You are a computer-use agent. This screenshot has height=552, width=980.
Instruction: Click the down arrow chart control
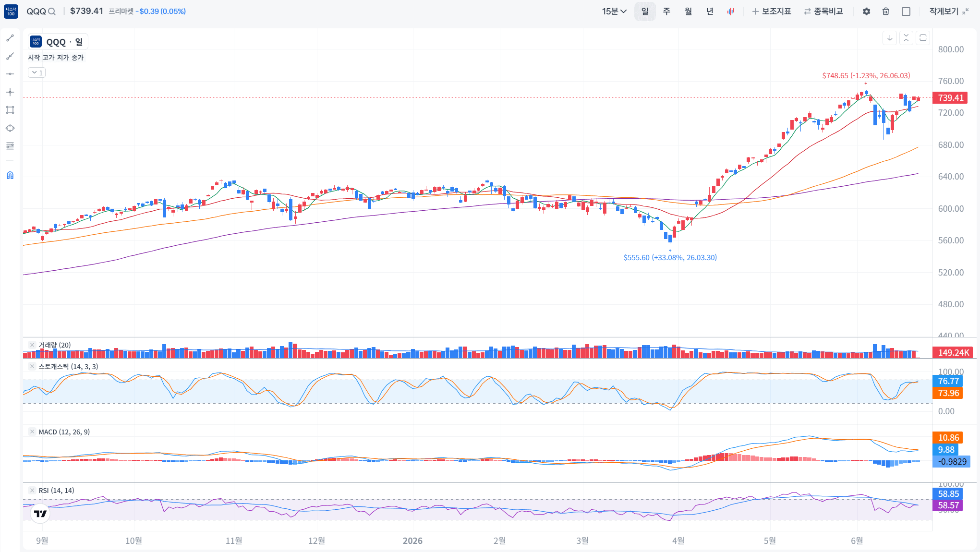(890, 38)
